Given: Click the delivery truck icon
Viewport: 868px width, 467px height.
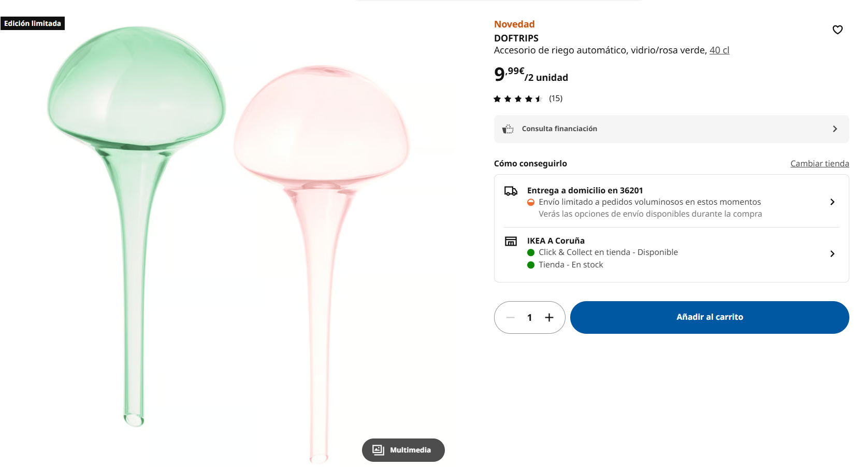Looking at the screenshot, I should (x=511, y=191).
